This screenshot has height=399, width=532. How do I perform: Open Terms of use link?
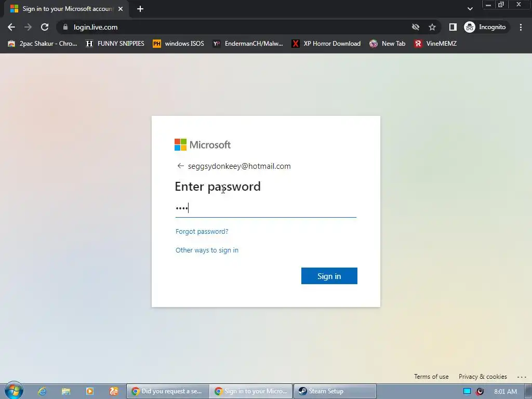pos(431,377)
